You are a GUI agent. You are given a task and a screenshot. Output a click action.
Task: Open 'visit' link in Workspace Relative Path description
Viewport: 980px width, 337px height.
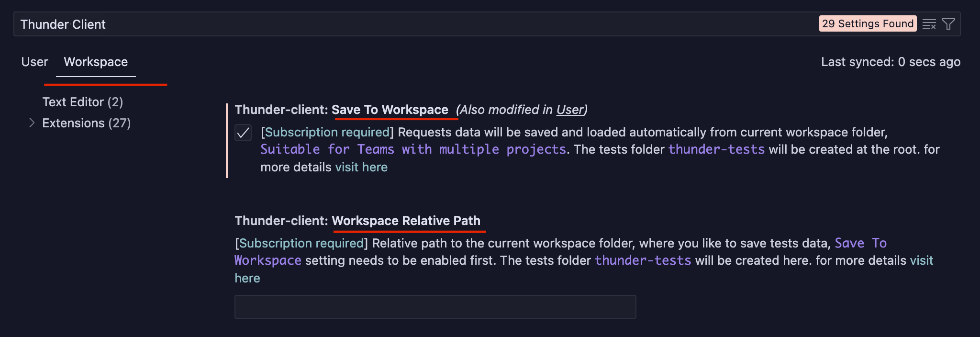922,260
